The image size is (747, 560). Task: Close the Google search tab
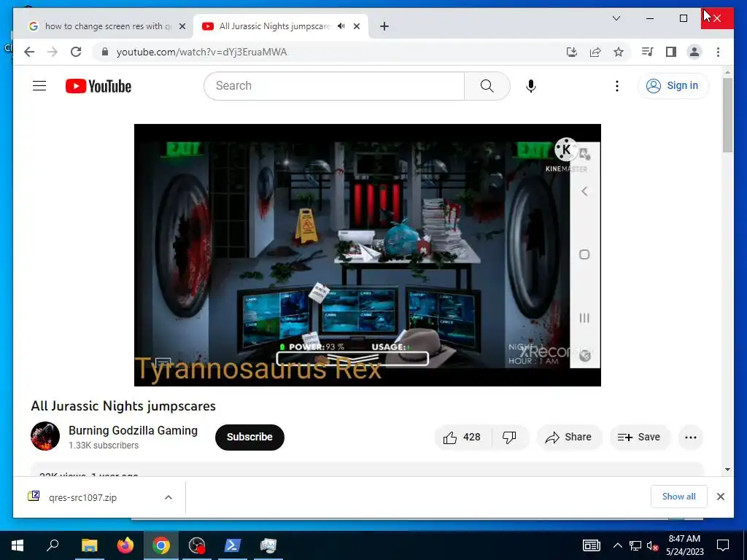182,27
